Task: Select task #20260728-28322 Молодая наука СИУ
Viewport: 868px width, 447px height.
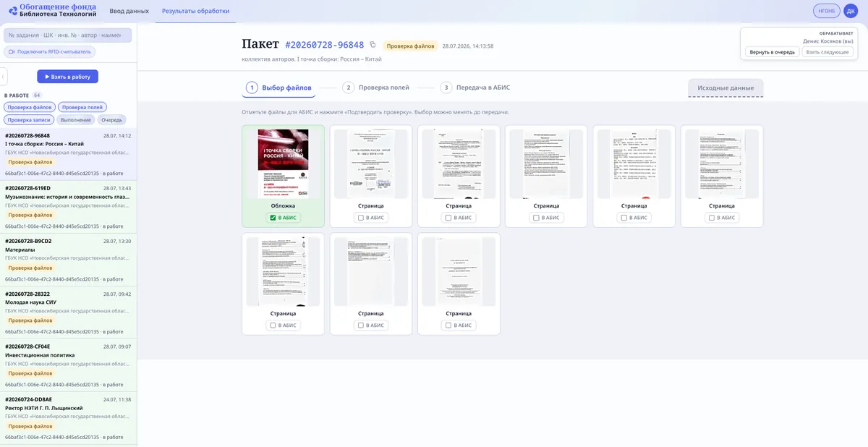Action: [x=68, y=312]
